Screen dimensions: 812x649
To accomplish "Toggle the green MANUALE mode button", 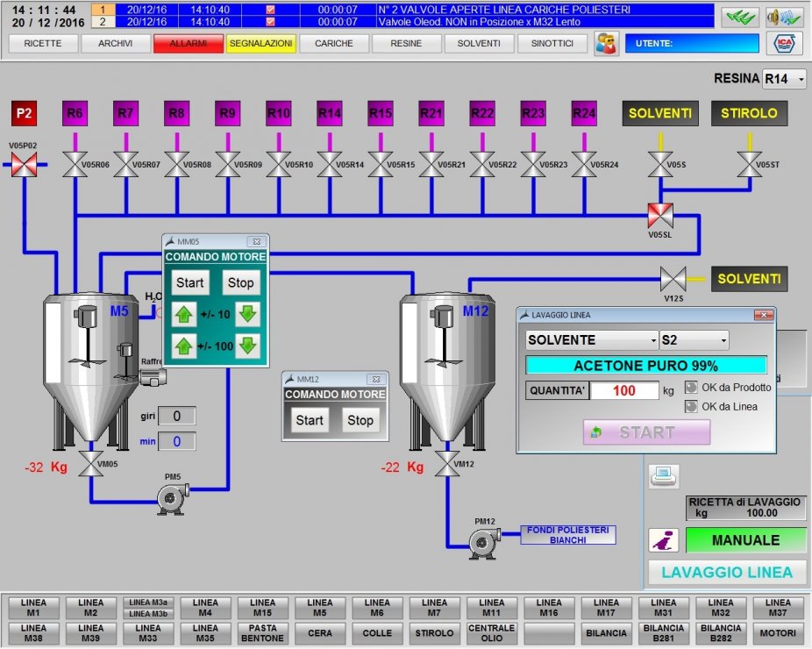I will click(x=744, y=540).
